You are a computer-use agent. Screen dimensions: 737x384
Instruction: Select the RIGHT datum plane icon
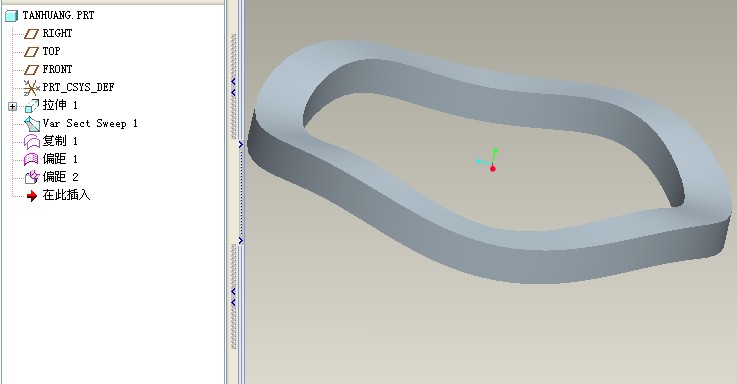[31, 34]
